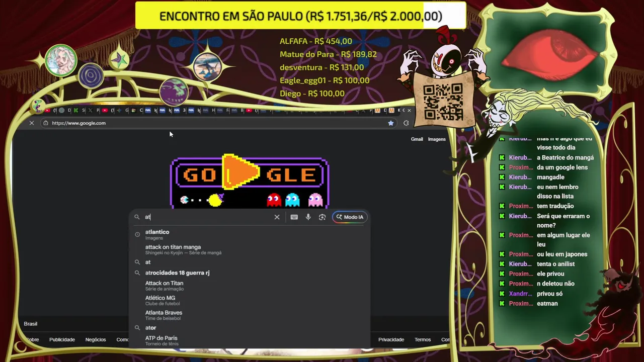Image resolution: width=644 pixels, height=362 pixels.
Task: Click the São Paulo donation goal progress bar
Action: point(300,16)
